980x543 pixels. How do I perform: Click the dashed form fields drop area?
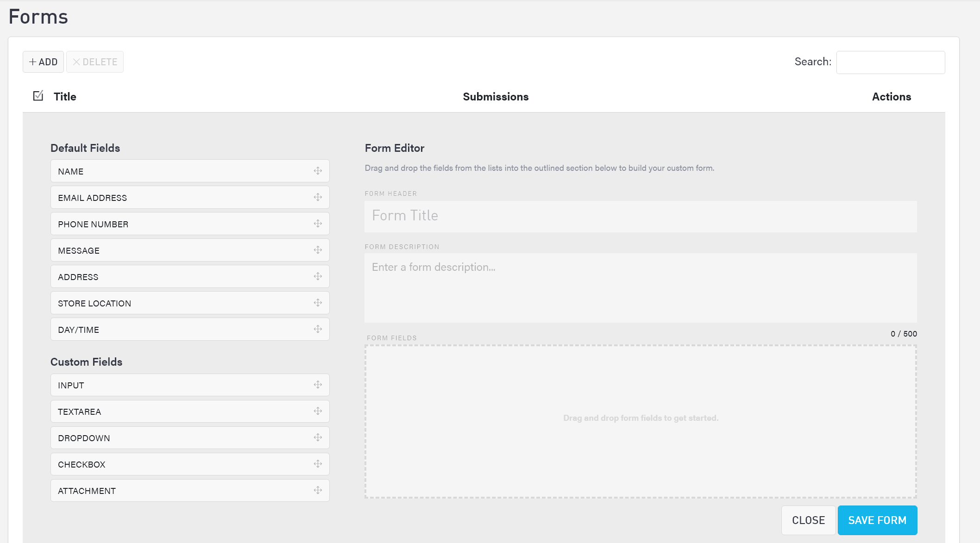(x=640, y=421)
